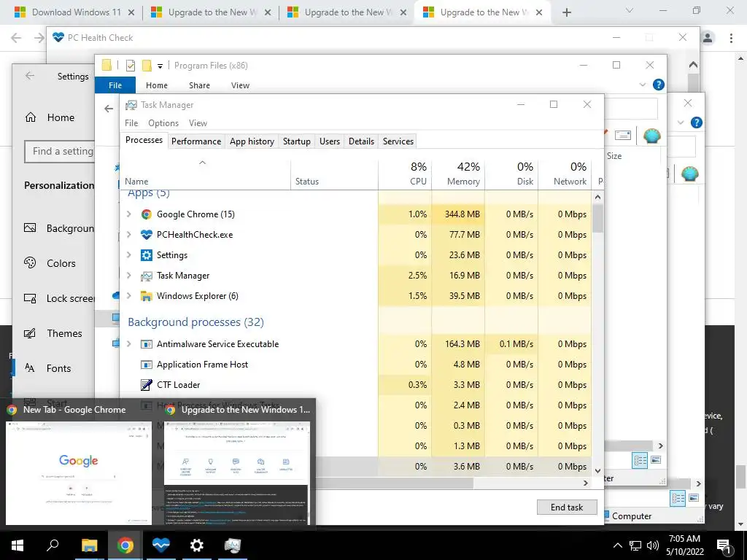This screenshot has height=560, width=747.
Task: Expand the Settings process row
Action: pyautogui.click(x=128, y=255)
